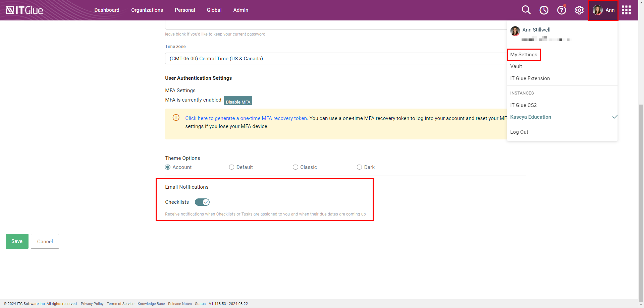
Task: Choose IT Glue Extension menu item
Action: [x=530, y=78]
